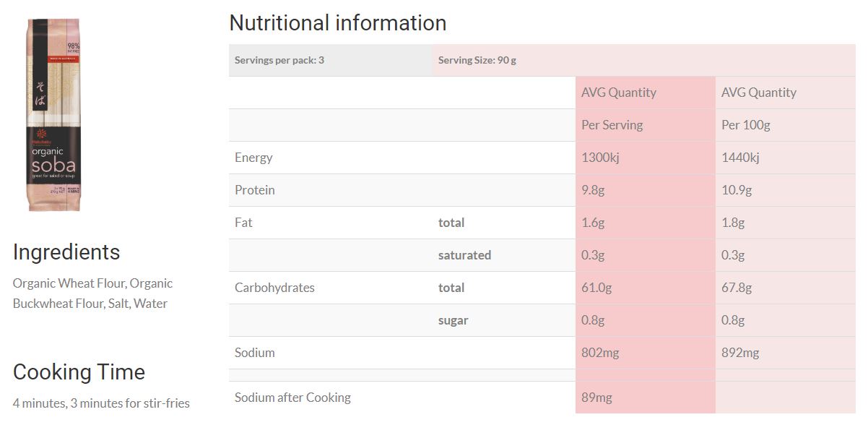Click the sugar sub-label
This screenshot has height=425, width=868.
[453, 320]
